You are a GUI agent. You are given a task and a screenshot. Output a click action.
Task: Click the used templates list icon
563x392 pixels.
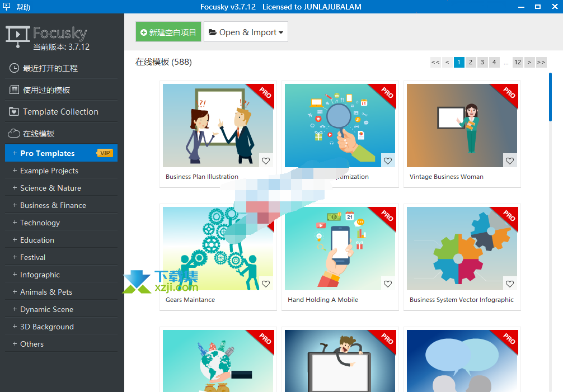14,89
